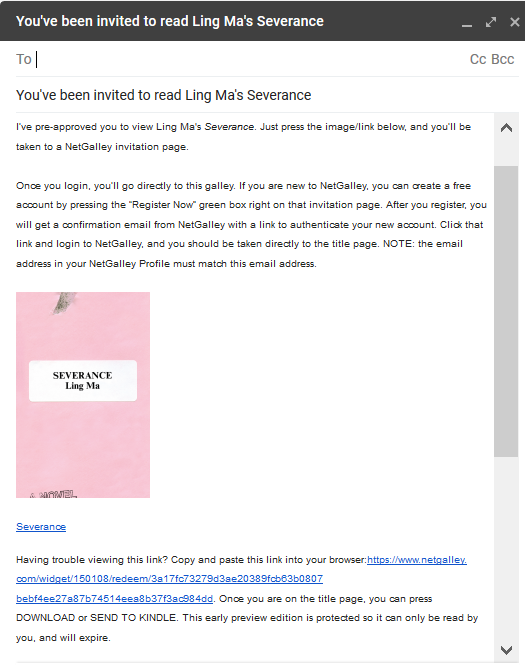Click the scrollbar track below the thumb
This screenshot has width=525, height=665.
point(506,547)
